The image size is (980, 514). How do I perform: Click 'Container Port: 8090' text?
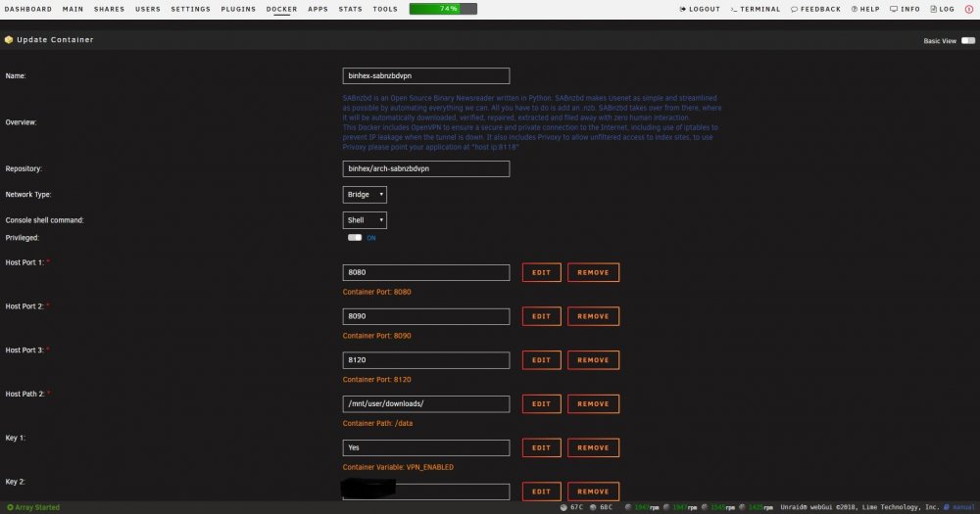click(x=377, y=336)
